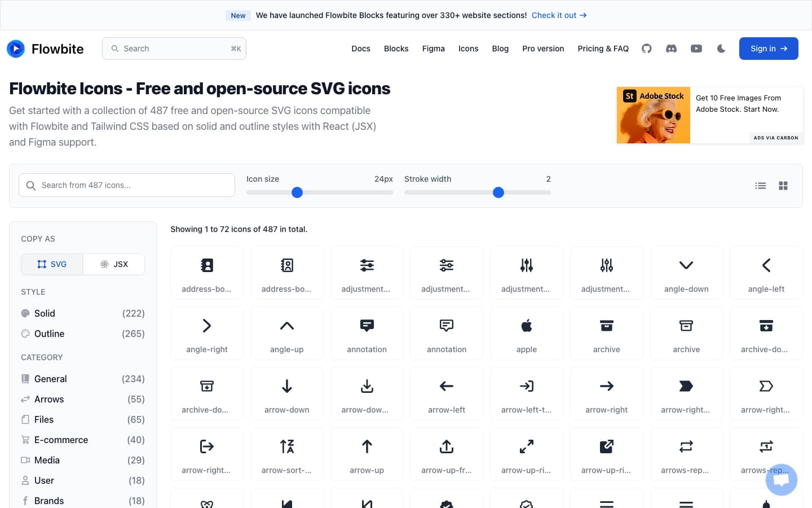Screen dimensions: 812x508
Task: Open the Docs menu item
Action: 361,49
